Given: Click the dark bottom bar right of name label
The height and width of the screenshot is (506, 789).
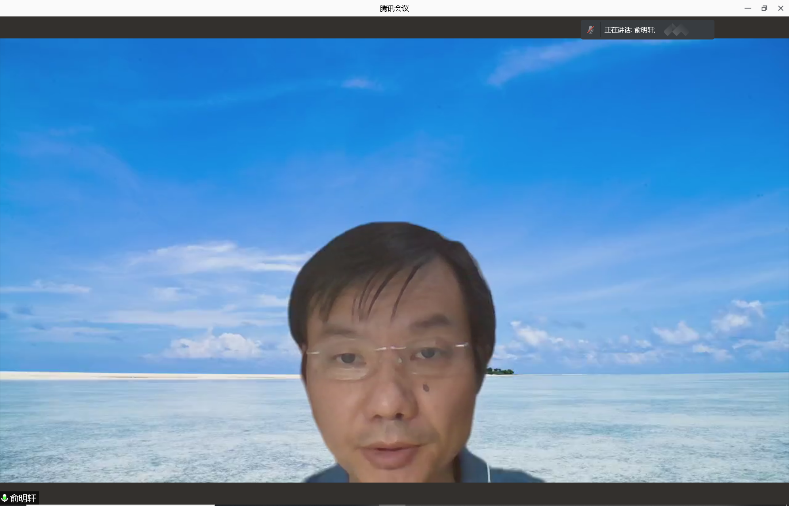Looking at the screenshot, I should point(400,494).
